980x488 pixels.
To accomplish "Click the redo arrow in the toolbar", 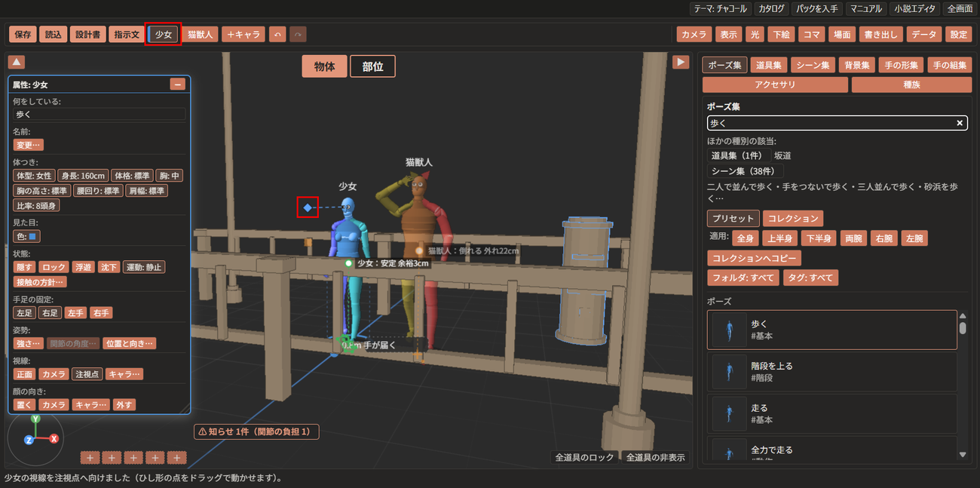I will tap(298, 35).
